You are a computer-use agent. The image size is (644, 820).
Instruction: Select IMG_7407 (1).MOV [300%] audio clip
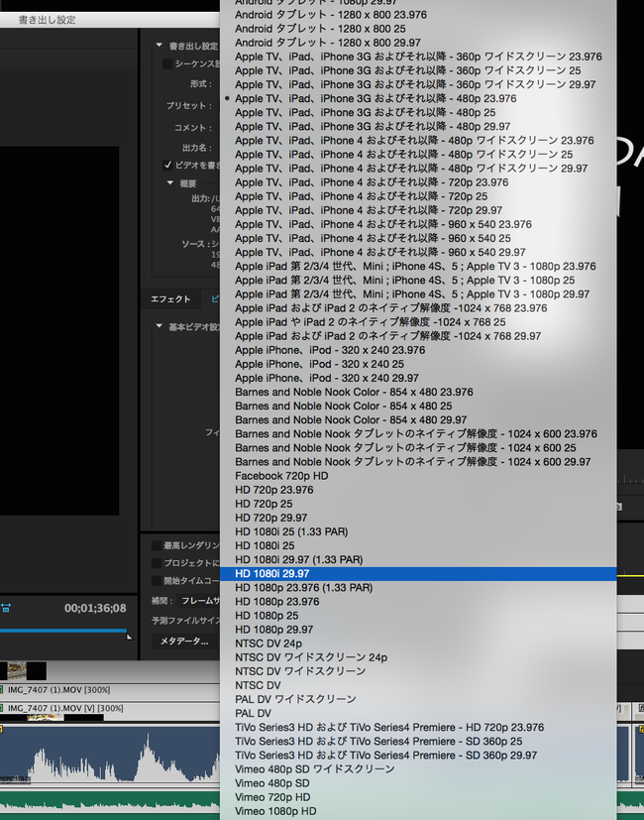[110, 690]
